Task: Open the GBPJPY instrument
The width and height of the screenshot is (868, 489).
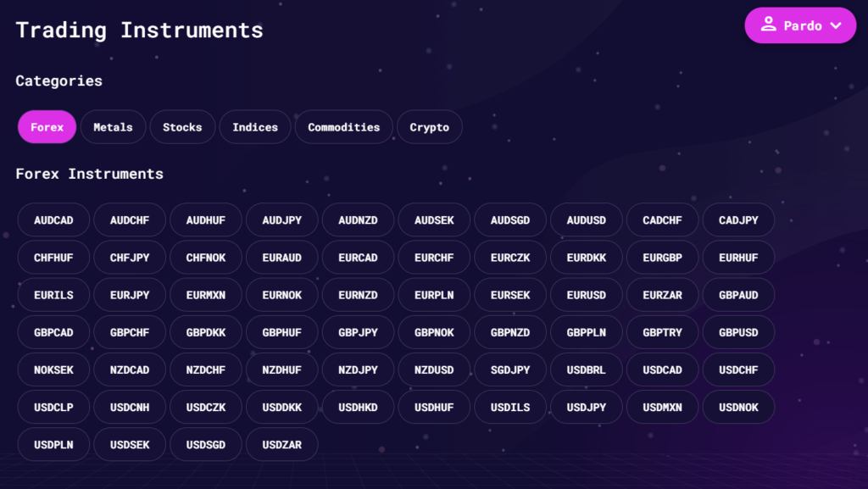Action: (358, 331)
